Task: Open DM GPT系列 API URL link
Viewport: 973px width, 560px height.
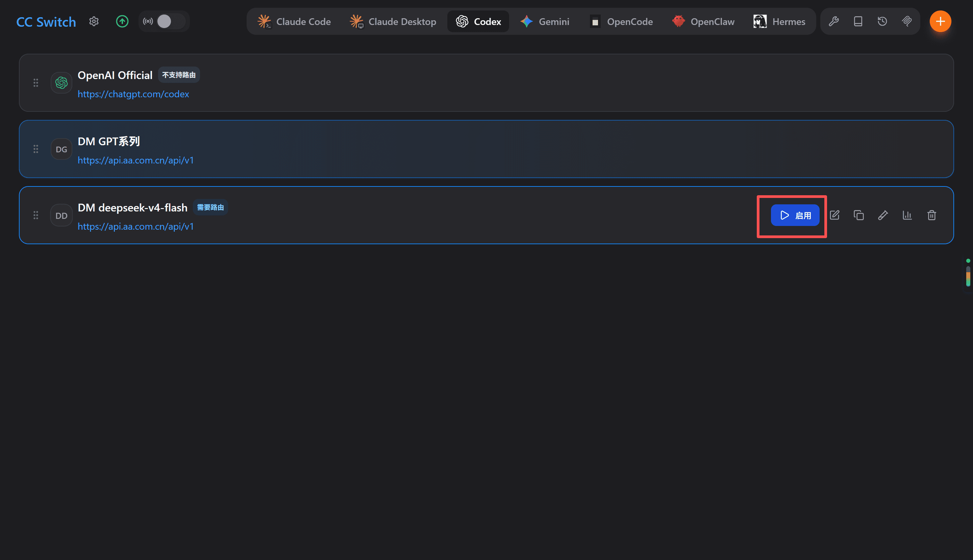Action: tap(136, 160)
